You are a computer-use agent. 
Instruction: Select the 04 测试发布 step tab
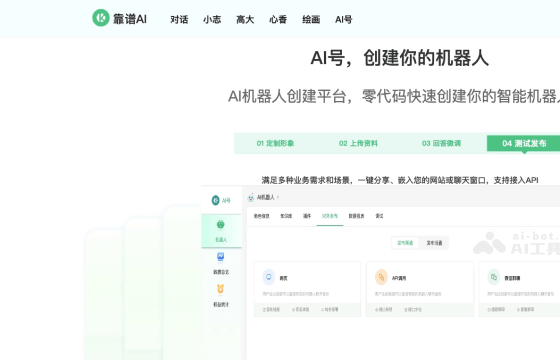tap(524, 143)
